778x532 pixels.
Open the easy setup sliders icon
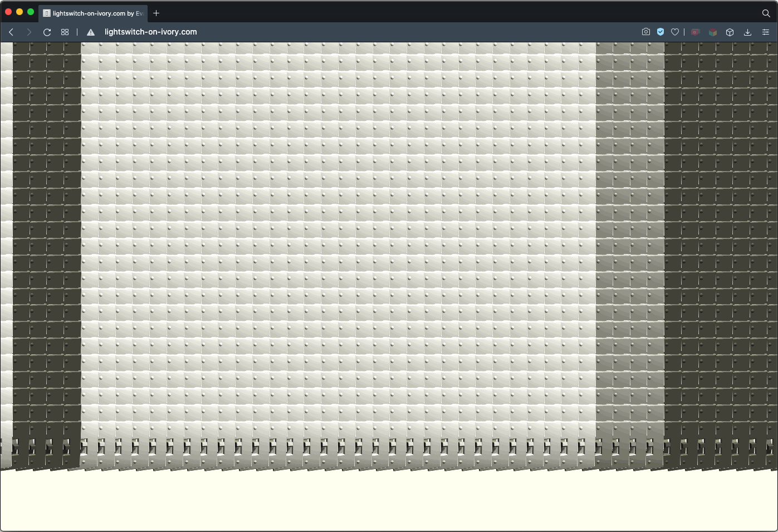point(766,32)
